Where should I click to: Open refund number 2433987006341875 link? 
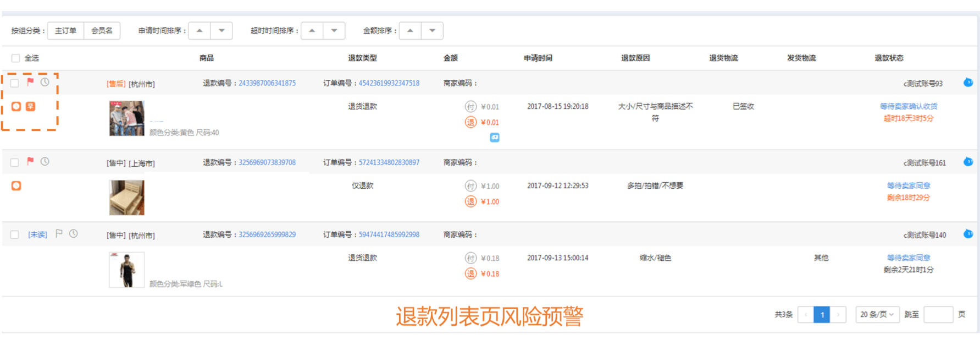point(267,83)
